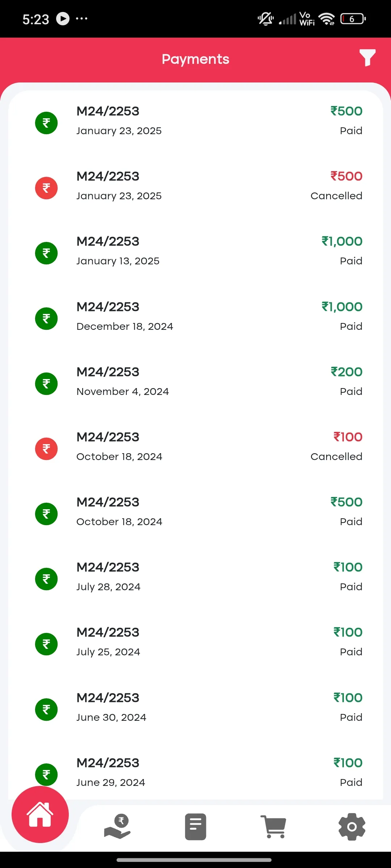Tap the red Home button
Screen dimensions: 391x868
click(x=40, y=814)
